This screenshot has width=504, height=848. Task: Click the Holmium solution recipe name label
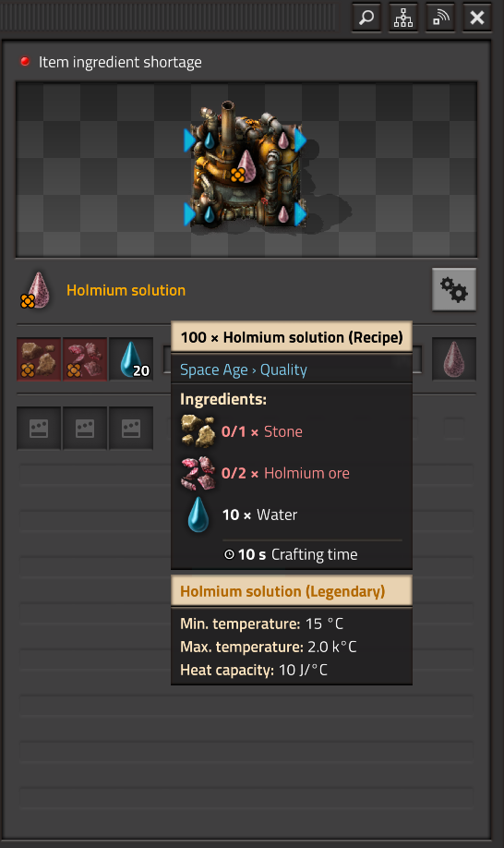(126, 290)
